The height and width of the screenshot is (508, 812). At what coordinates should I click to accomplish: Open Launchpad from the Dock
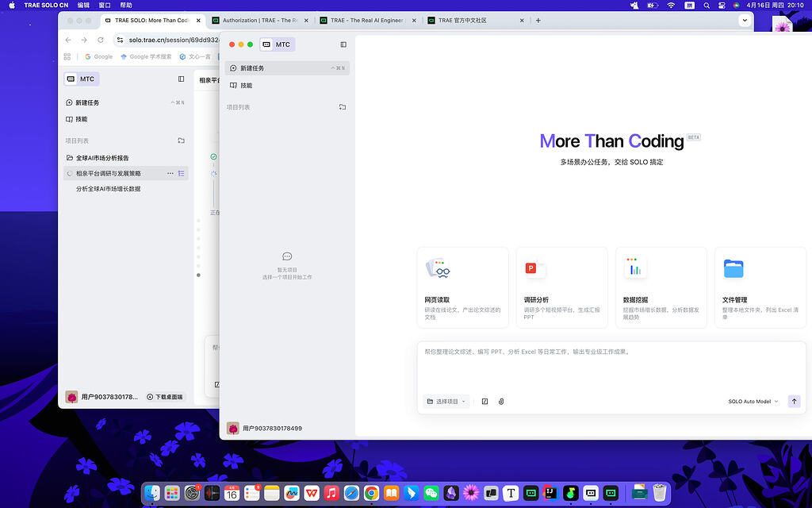pos(172,492)
